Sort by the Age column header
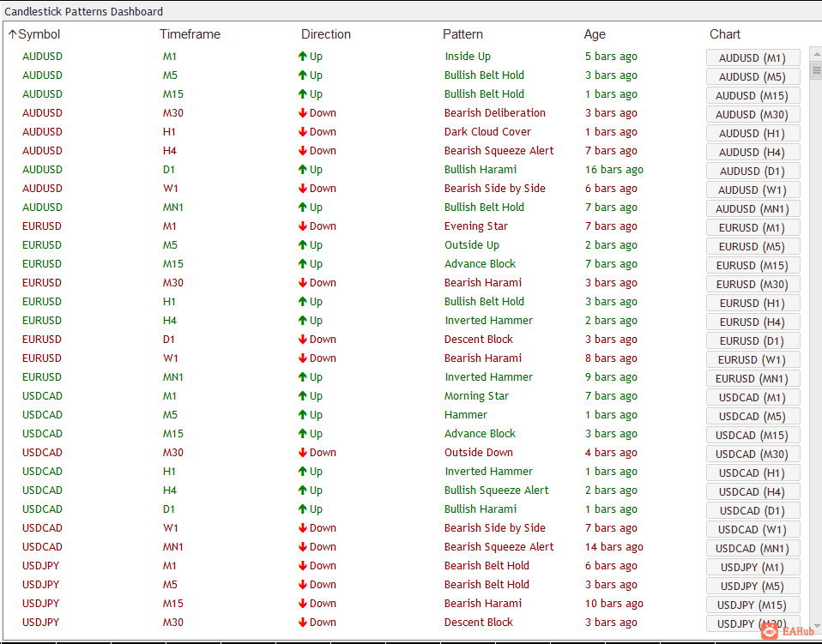Viewport: 822px width, 644px height. 595,34
